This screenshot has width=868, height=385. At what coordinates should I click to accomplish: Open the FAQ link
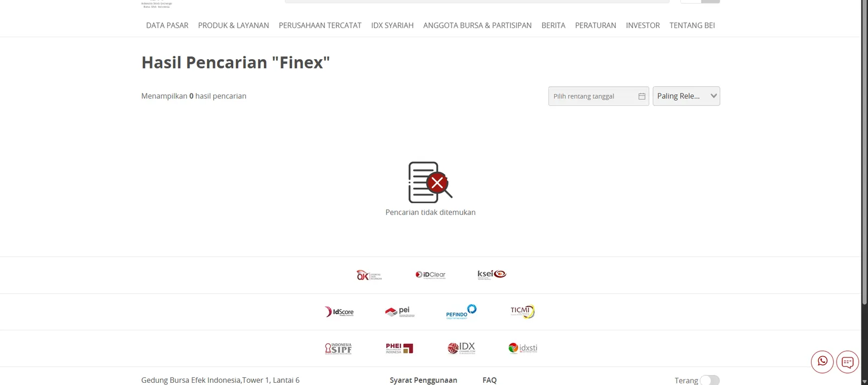pos(489,380)
